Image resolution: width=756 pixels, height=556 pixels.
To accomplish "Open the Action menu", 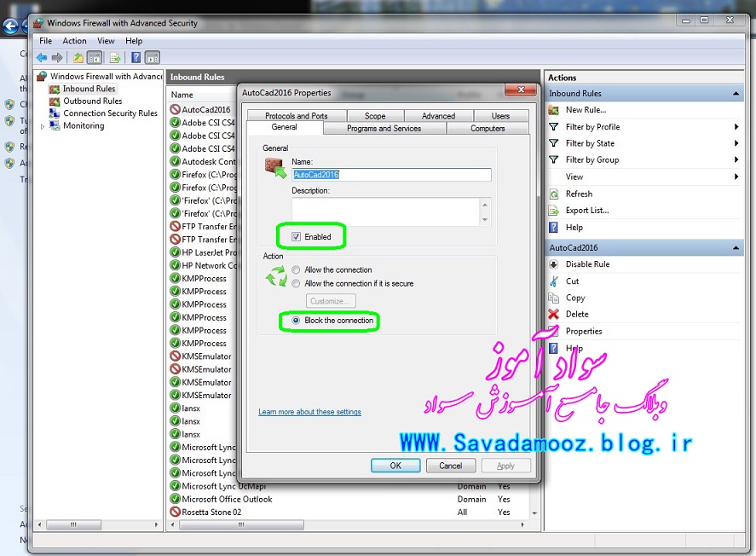I will coord(75,41).
